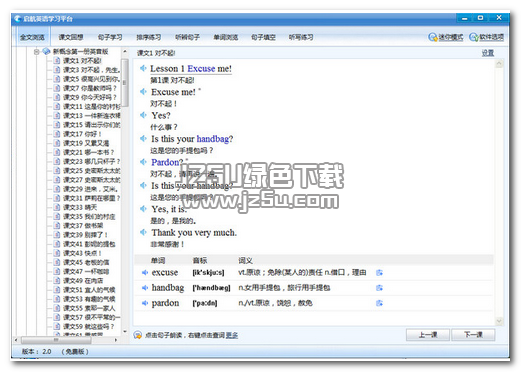Click the tip icon beside the bottom hint text
Image resolution: width=521 pixels, height=372 pixels.
tap(138, 335)
